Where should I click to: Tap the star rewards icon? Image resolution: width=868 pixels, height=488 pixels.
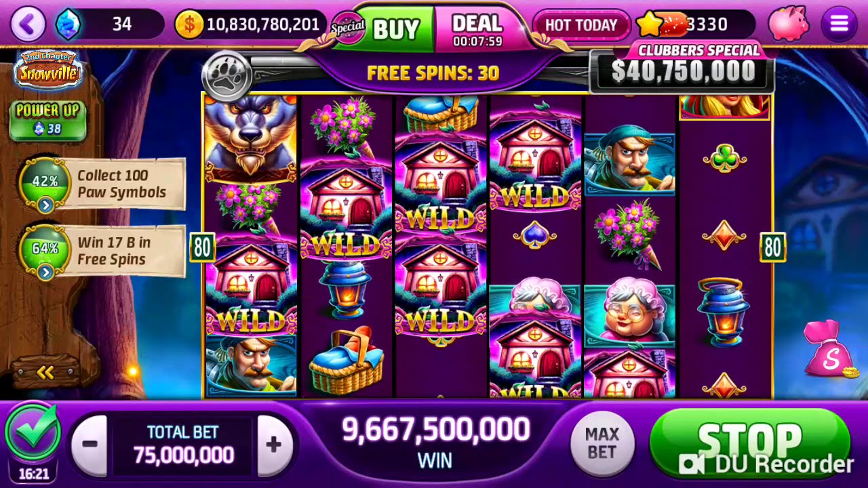(x=650, y=24)
